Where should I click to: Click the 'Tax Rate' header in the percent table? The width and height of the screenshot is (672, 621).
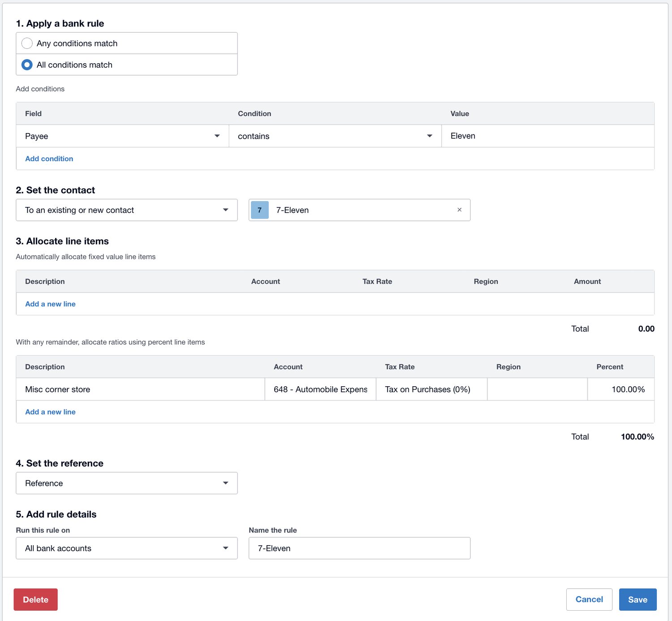pos(400,367)
